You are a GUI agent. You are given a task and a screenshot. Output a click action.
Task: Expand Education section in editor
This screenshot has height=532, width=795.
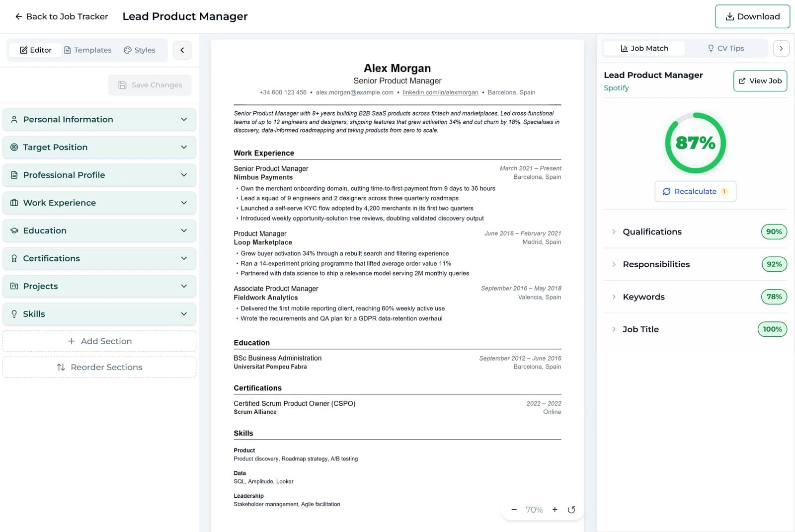(99, 231)
